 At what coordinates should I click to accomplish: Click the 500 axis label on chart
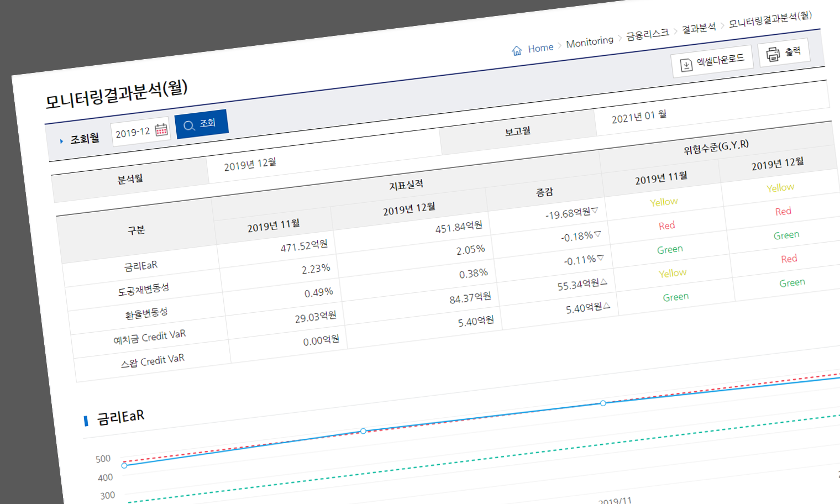tap(103, 459)
